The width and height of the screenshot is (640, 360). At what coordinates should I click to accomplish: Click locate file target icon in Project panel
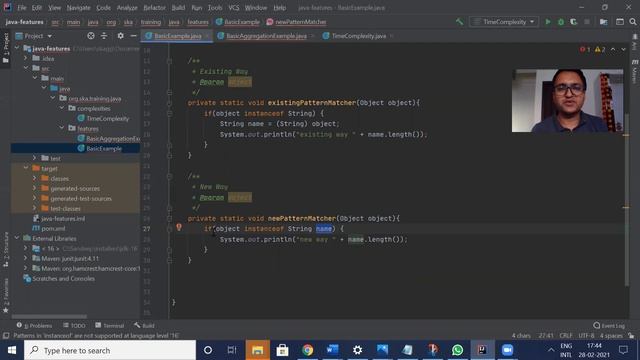(91, 36)
